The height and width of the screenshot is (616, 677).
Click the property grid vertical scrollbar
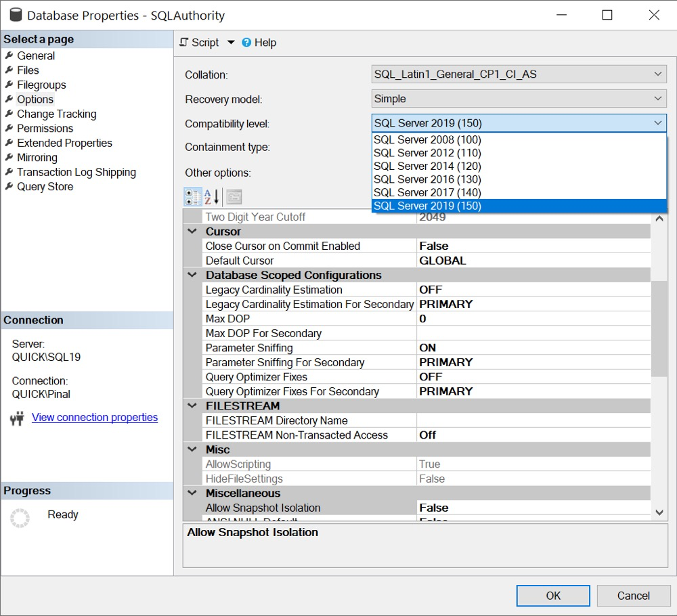(x=659, y=328)
